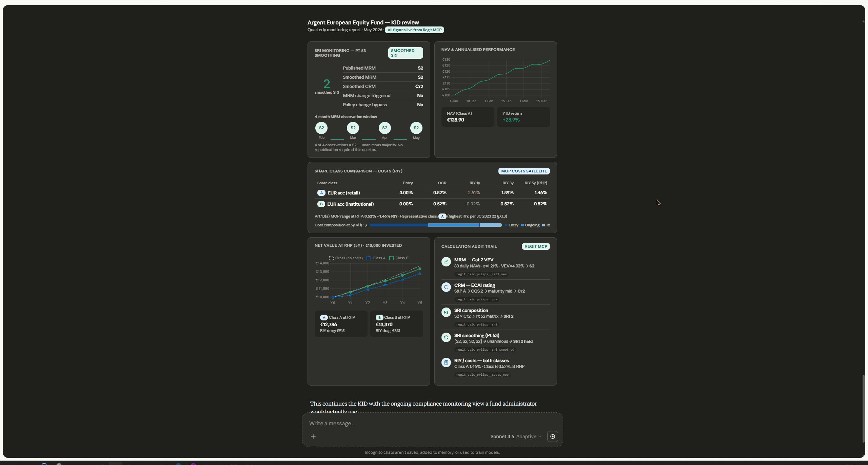Image resolution: width=868 pixels, height=465 pixels.
Task: Click the Published MRM row
Action: (383, 68)
